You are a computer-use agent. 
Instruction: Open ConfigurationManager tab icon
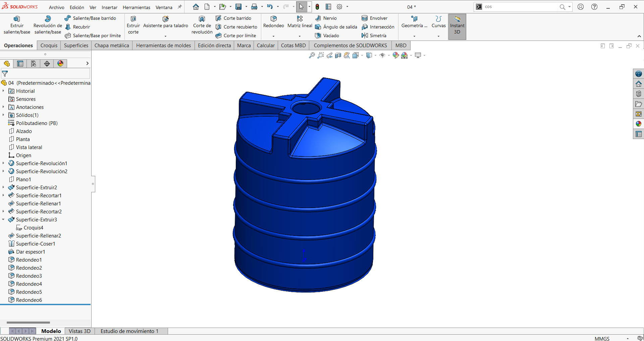tap(34, 64)
